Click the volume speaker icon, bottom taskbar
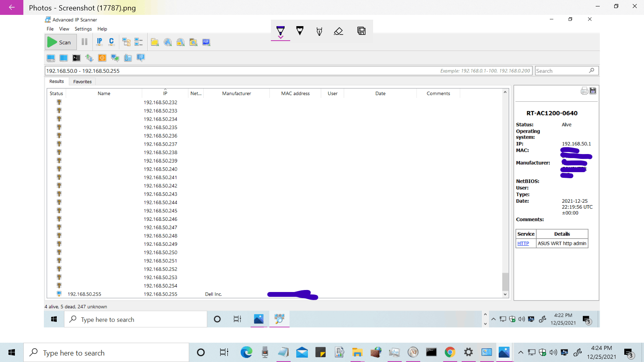This screenshot has width=644, height=362. [553, 352]
